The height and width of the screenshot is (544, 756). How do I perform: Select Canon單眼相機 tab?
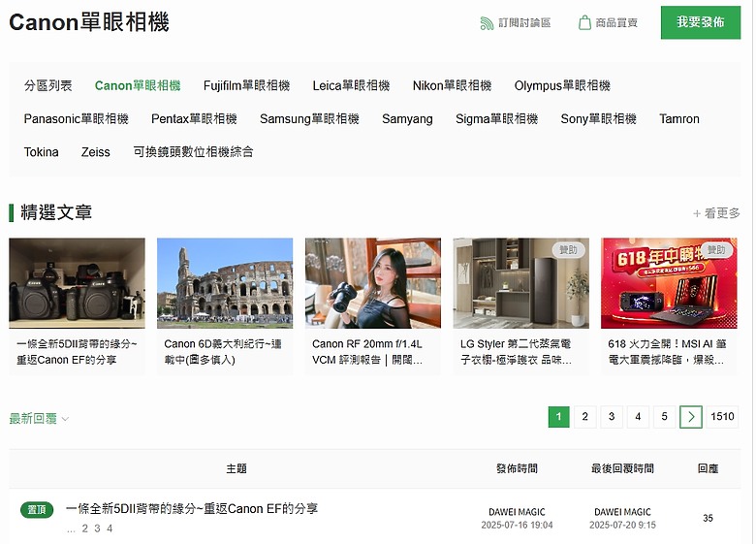(138, 86)
